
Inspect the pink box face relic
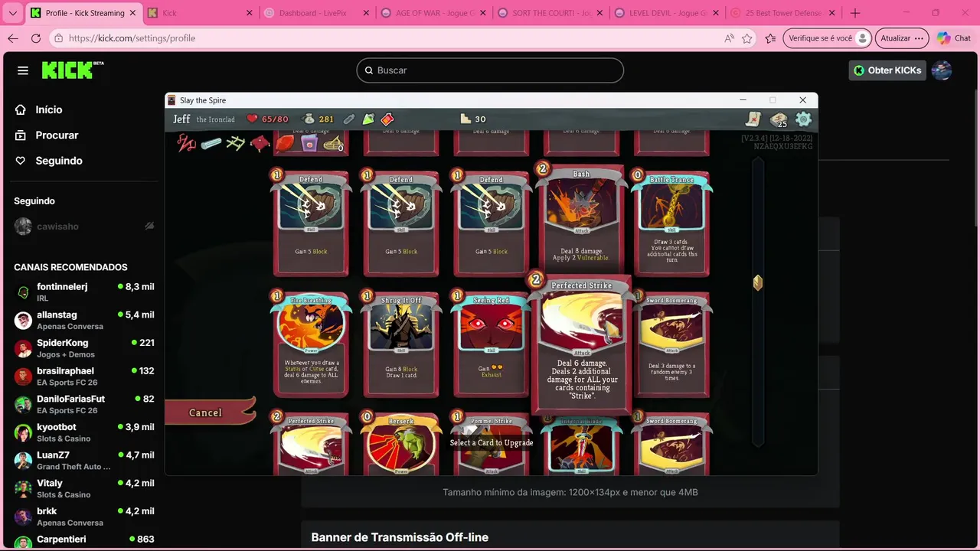309,143
